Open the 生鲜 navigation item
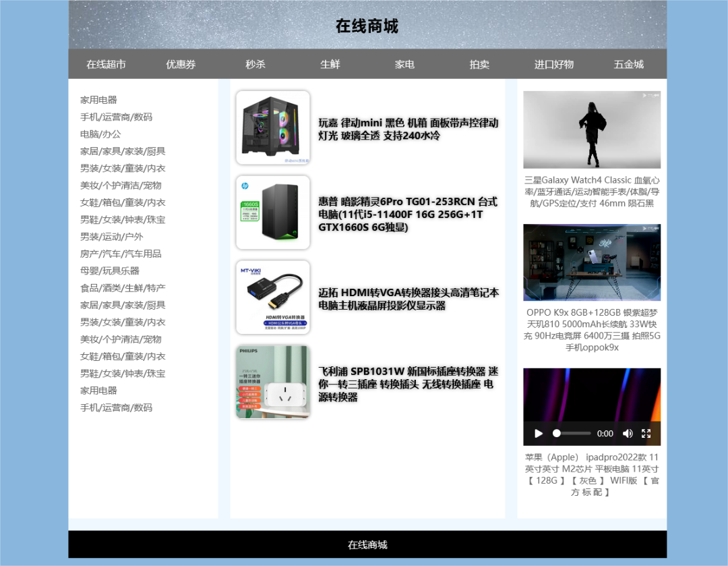 click(x=330, y=64)
